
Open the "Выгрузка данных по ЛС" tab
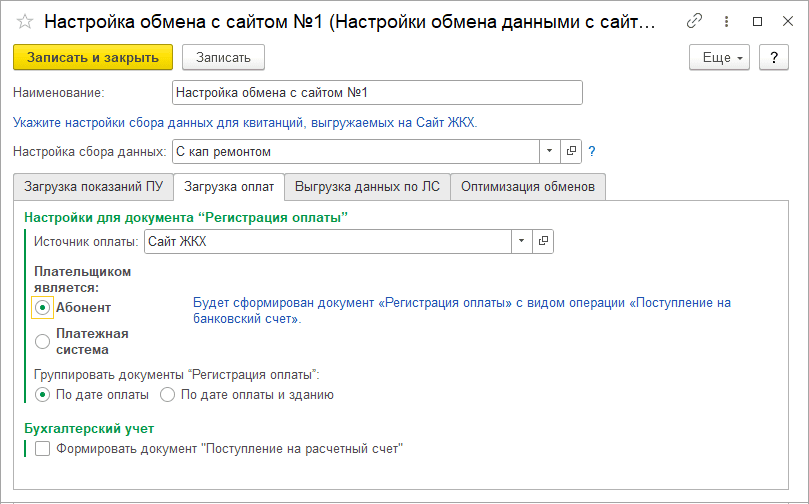[x=367, y=187]
